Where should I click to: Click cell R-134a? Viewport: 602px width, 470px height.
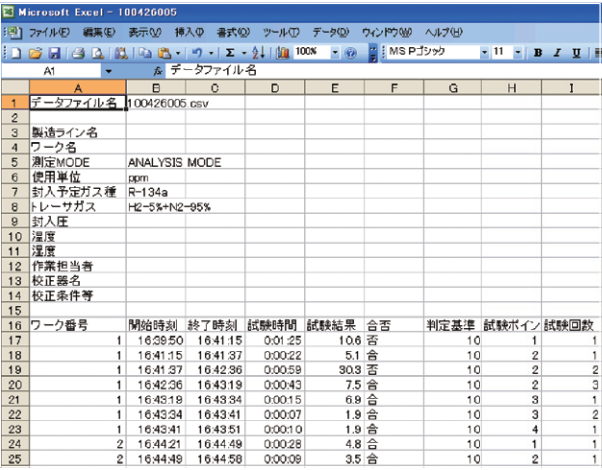[156, 192]
